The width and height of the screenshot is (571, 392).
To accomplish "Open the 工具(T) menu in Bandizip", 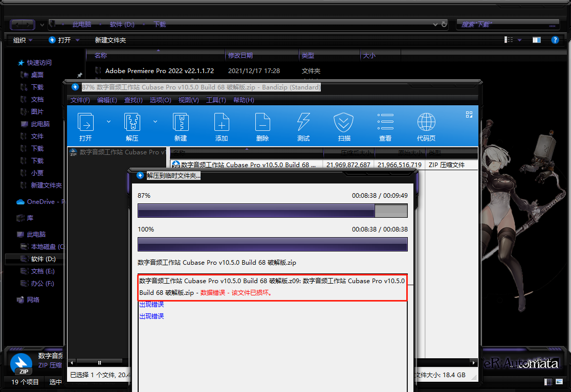I will tap(216, 100).
